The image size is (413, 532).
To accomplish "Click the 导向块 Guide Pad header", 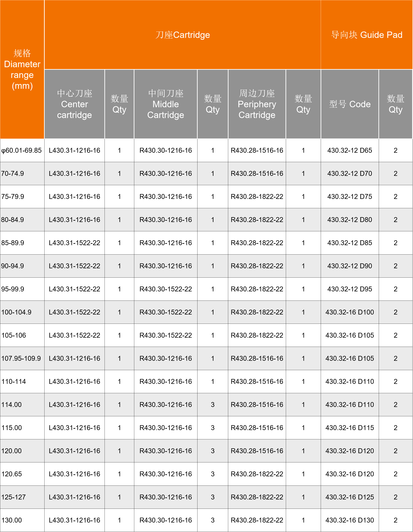I will (x=366, y=35).
